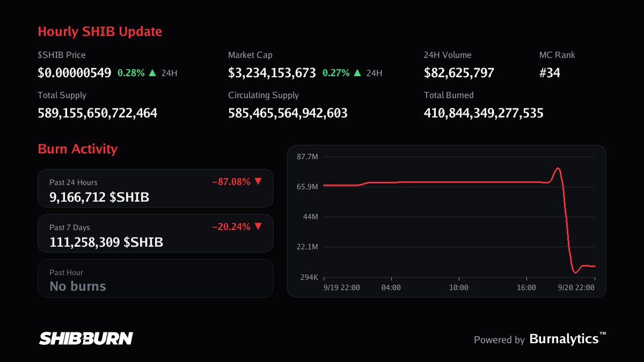Click the Total Burned number

pyautogui.click(x=484, y=113)
